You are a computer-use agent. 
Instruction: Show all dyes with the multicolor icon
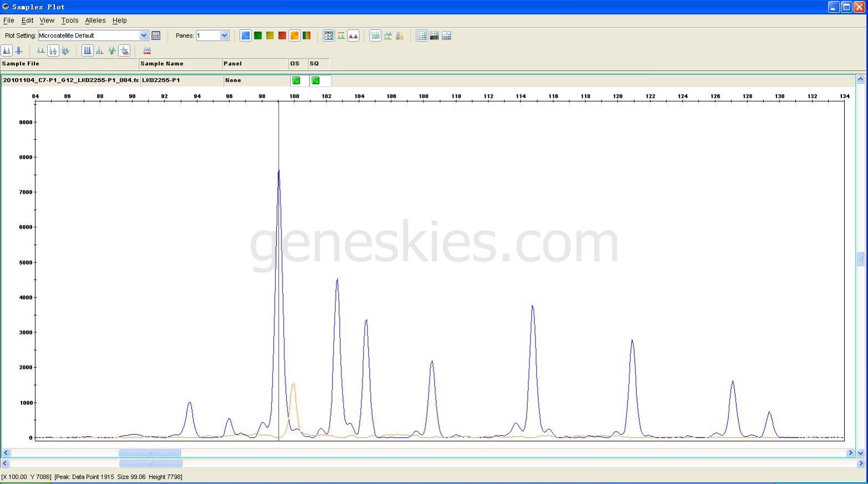(307, 35)
